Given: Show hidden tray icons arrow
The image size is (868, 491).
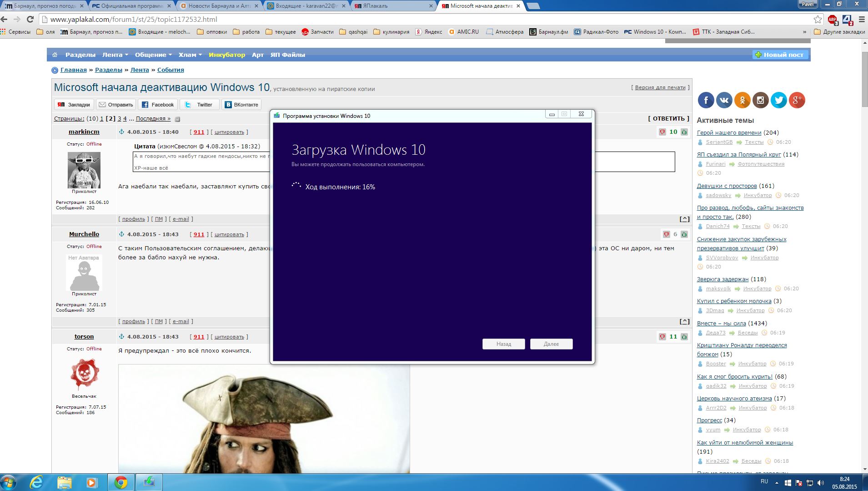Looking at the screenshot, I should point(777,483).
